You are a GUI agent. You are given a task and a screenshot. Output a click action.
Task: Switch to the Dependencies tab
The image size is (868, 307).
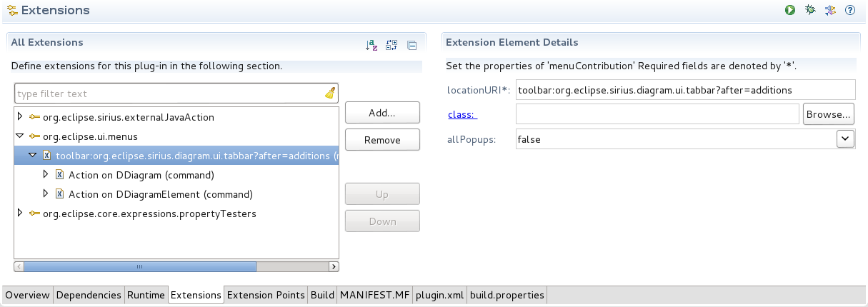(89, 295)
